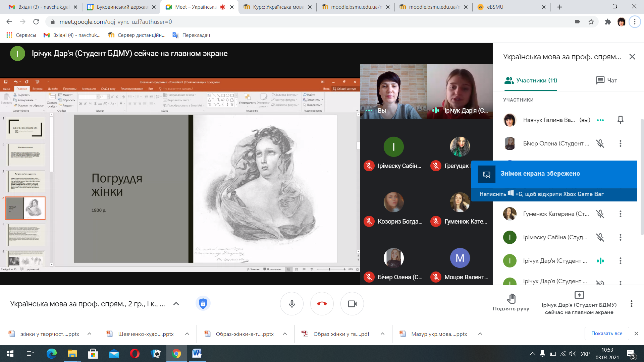Click the raise hand icon
644x362 pixels.
point(511,298)
